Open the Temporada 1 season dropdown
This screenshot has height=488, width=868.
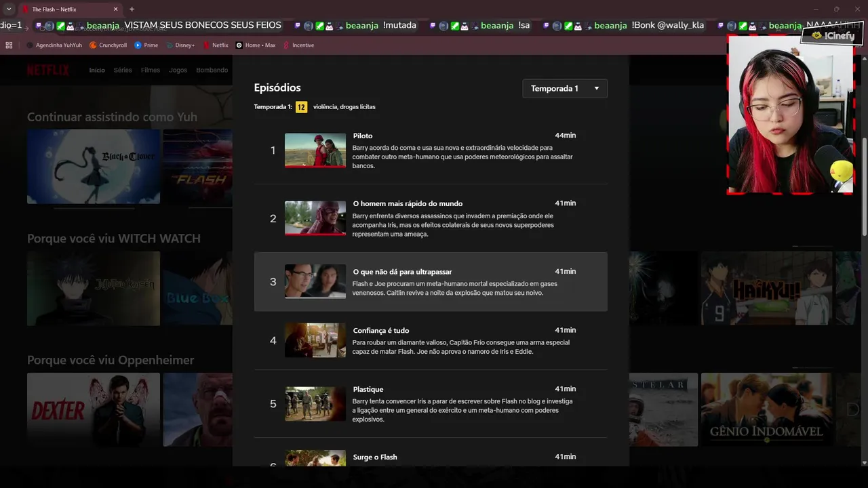click(x=565, y=89)
